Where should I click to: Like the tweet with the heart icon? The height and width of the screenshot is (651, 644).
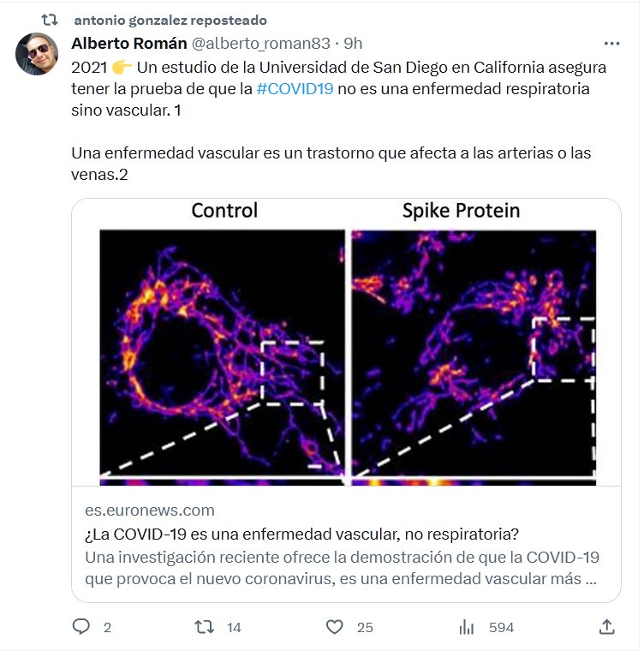click(x=336, y=627)
